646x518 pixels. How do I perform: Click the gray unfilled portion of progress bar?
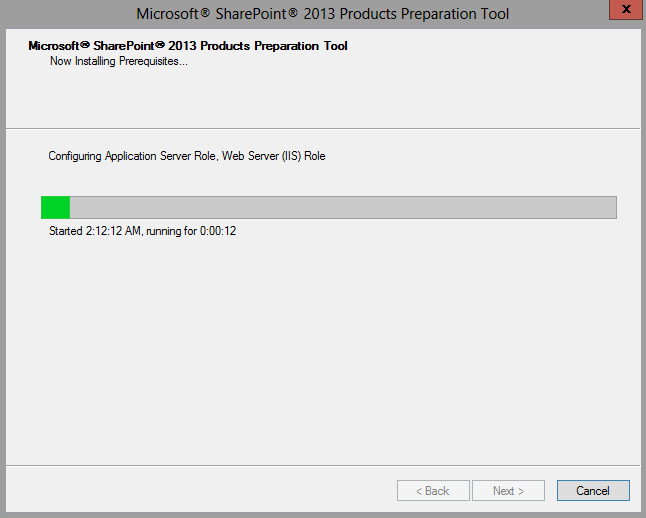[343, 207]
